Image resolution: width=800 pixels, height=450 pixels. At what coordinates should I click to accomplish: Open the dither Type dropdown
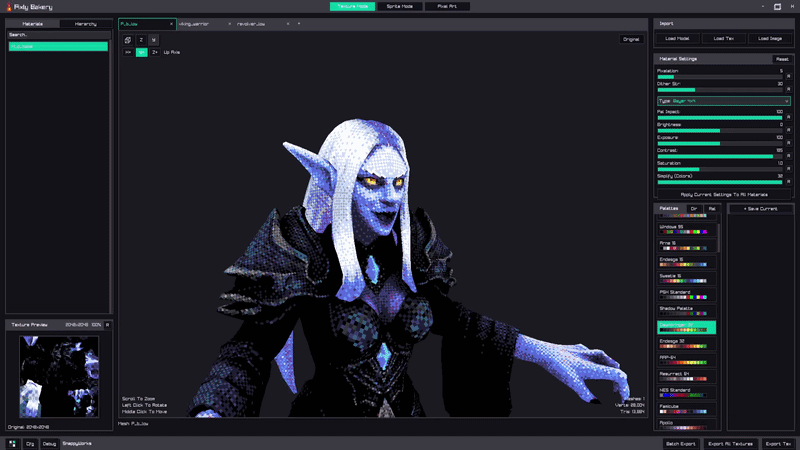724,101
